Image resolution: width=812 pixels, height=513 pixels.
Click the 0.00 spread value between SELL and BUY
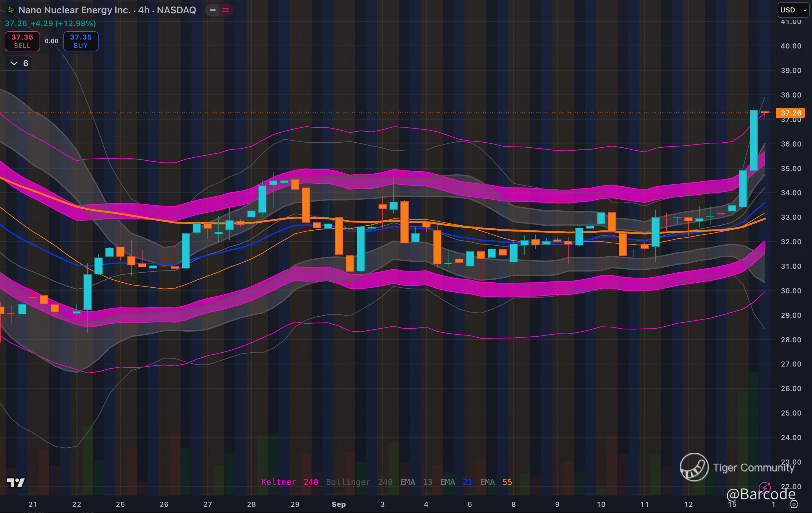click(52, 41)
